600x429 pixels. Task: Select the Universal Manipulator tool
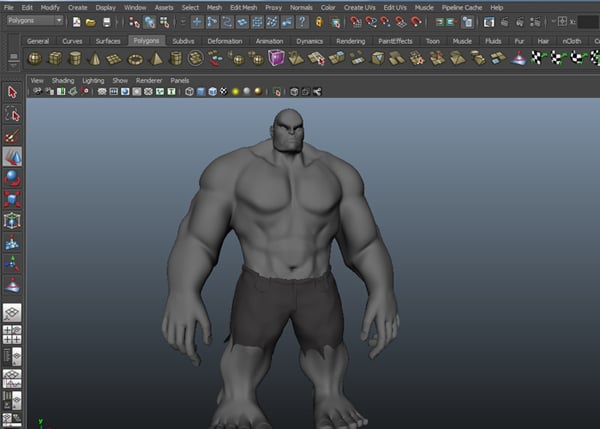[12, 221]
